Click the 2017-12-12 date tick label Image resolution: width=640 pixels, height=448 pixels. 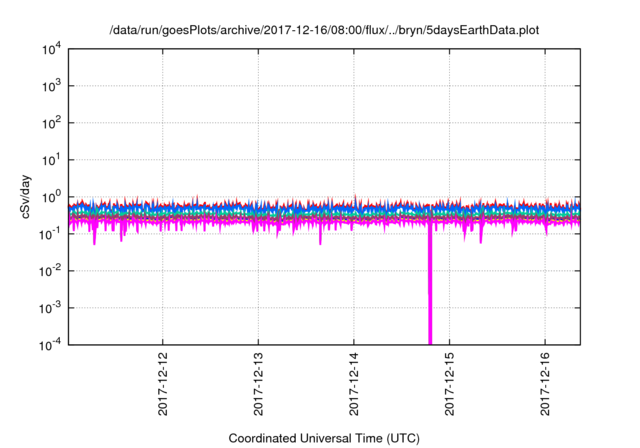pyautogui.click(x=162, y=384)
